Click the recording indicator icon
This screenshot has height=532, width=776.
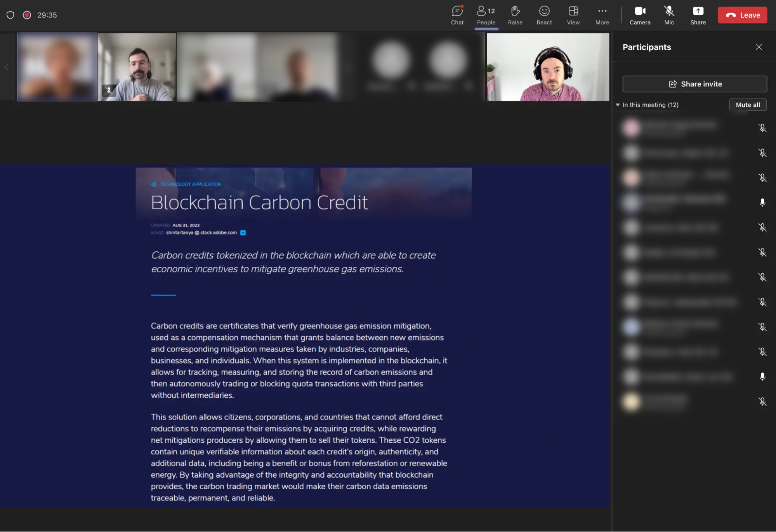pos(27,15)
